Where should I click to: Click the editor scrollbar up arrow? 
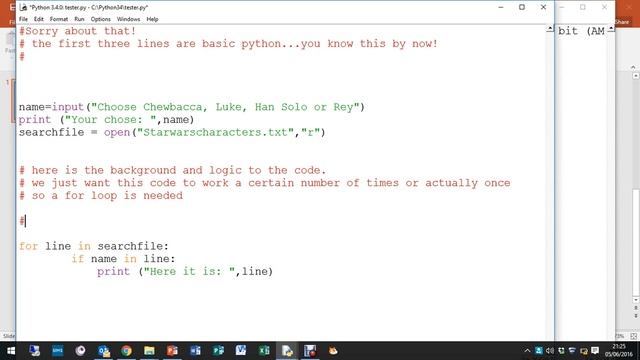[x=550, y=29]
